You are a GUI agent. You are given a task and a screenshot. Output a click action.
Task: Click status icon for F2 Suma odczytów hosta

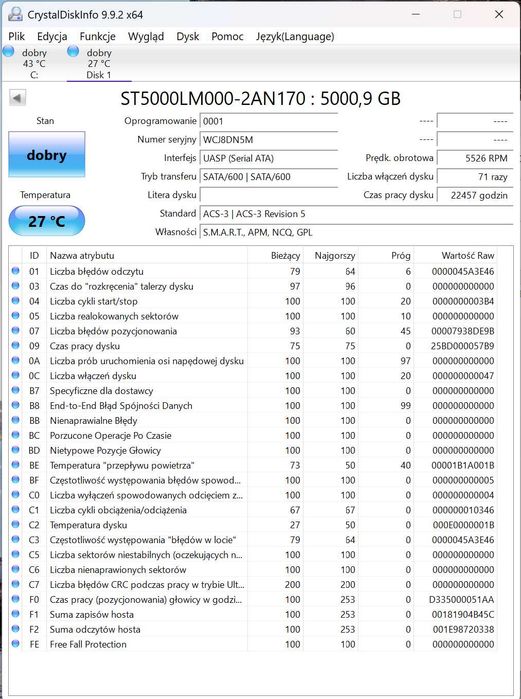16,629
